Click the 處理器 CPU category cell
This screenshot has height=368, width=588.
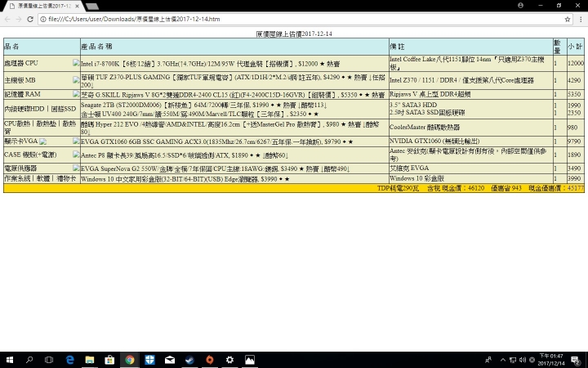(x=42, y=63)
